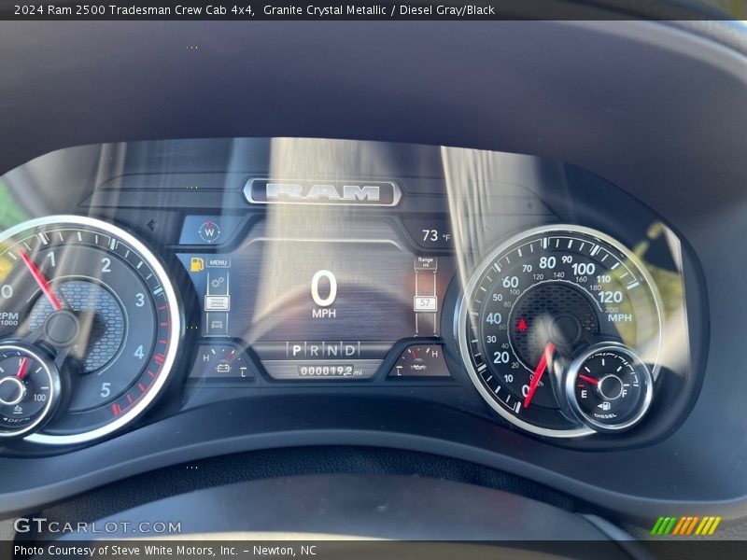This screenshot has height=560, width=747.
Task: Click the battery voltage gauge icon
Action: [x=223, y=368]
